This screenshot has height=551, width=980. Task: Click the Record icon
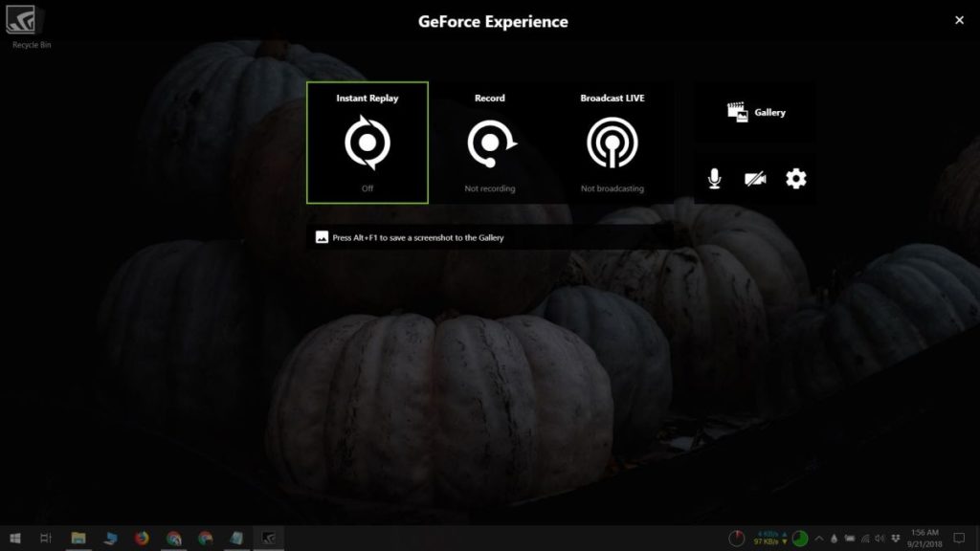[489, 143]
